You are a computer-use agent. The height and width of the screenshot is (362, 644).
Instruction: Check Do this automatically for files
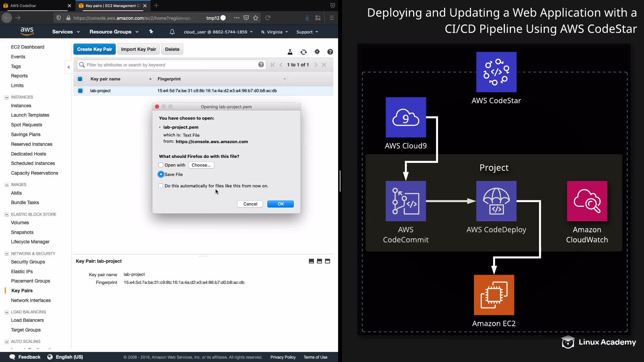click(161, 186)
